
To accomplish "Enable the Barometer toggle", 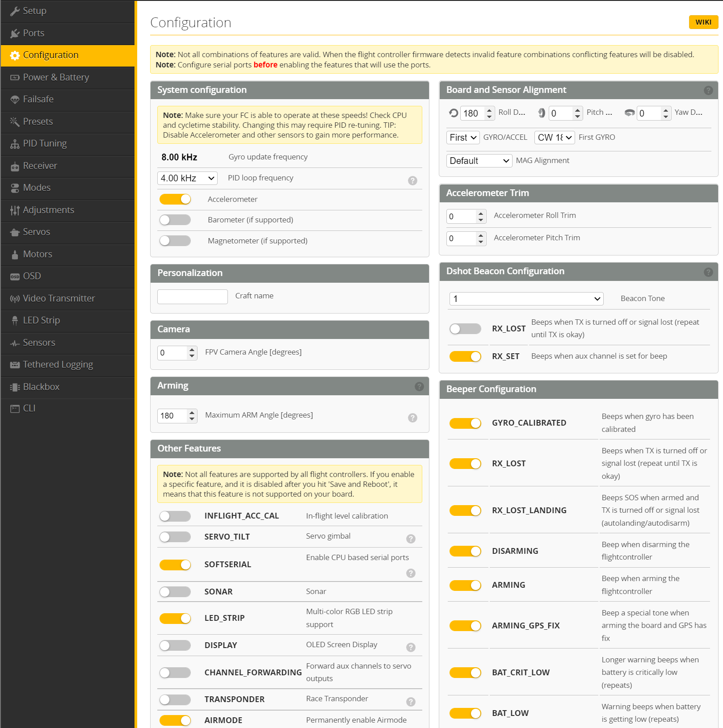I will point(175,220).
